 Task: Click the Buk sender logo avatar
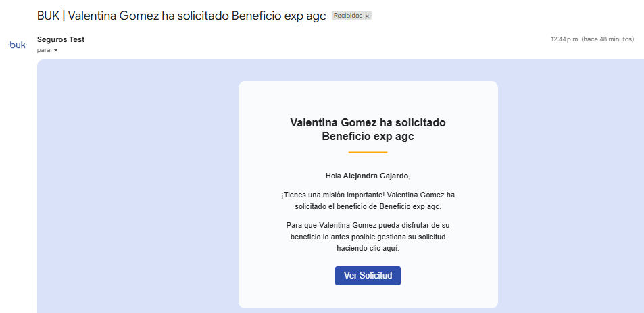coord(17,45)
